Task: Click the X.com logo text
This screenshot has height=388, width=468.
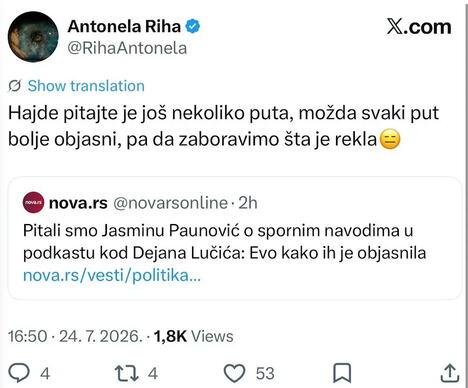Action: pos(419,27)
